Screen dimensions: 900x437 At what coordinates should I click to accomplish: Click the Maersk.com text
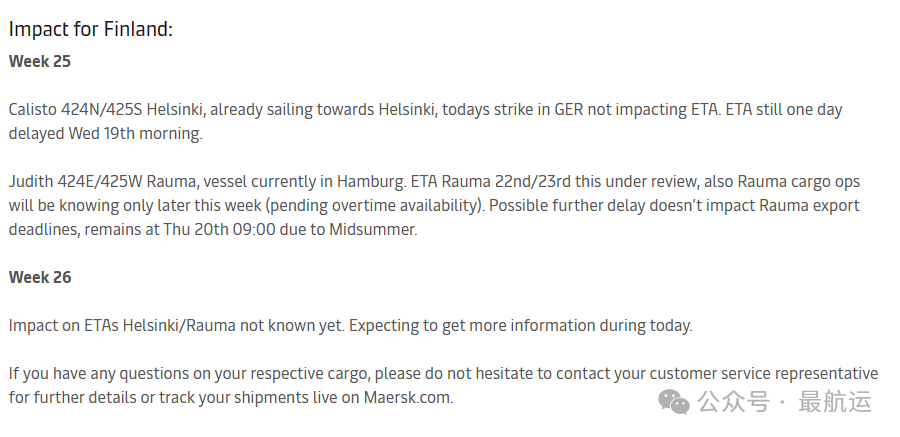click(408, 397)
